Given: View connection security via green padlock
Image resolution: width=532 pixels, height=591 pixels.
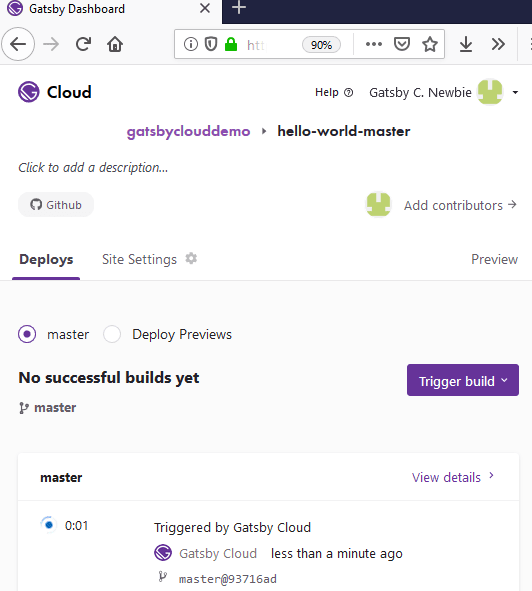Looking at the screenshot, I should point(231,44).
